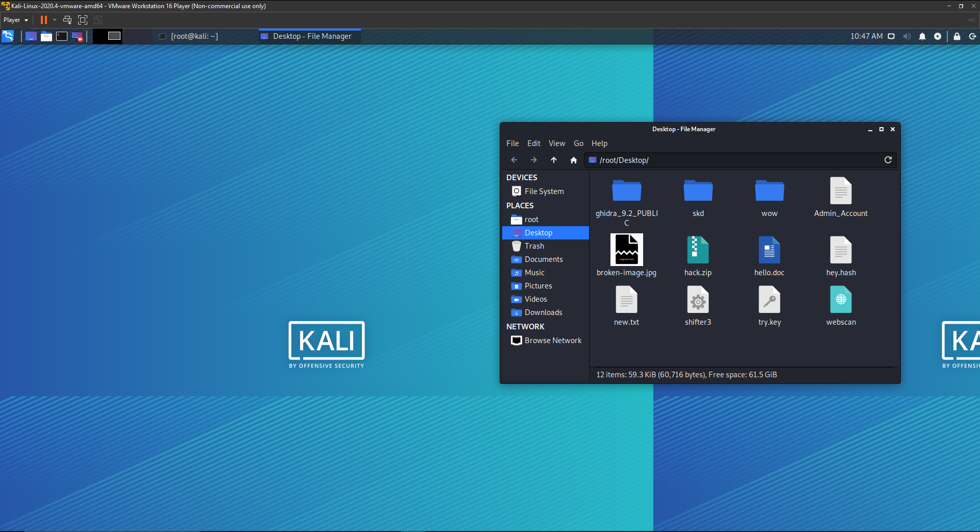Open the Edit menu
The width and height of the screenshot is (980, 532).
(x=533, y=143)
